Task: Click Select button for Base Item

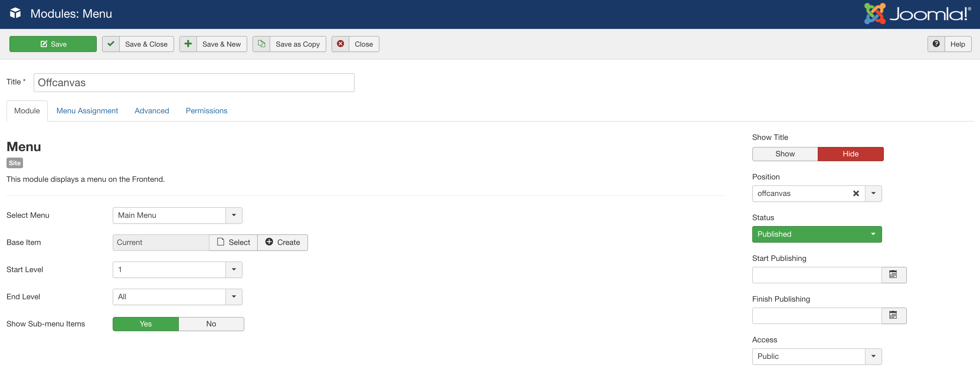Action: [234, 242]
